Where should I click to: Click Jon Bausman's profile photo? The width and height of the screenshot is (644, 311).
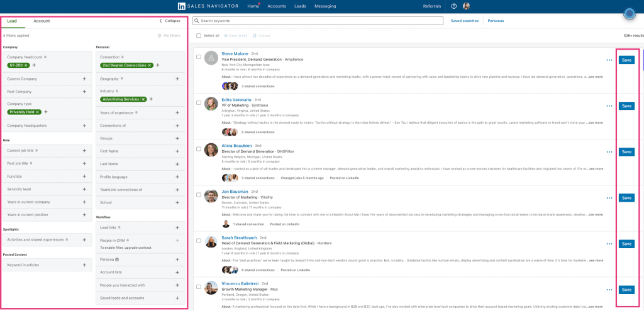pyautogui.click(x=211, y=195)
